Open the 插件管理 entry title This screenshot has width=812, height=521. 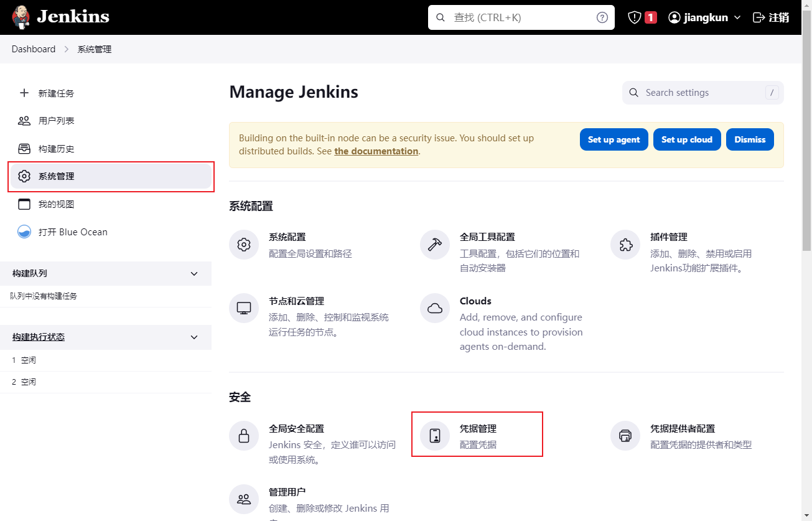click(669, 237)
